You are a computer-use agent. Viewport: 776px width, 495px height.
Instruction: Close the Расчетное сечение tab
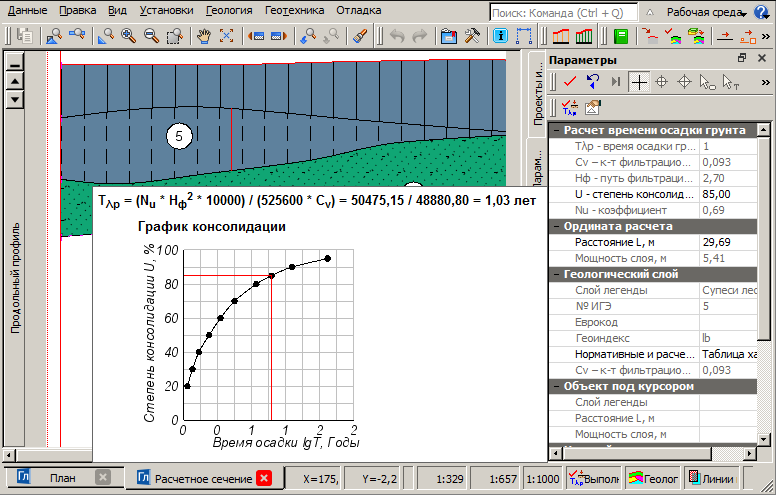264,479
